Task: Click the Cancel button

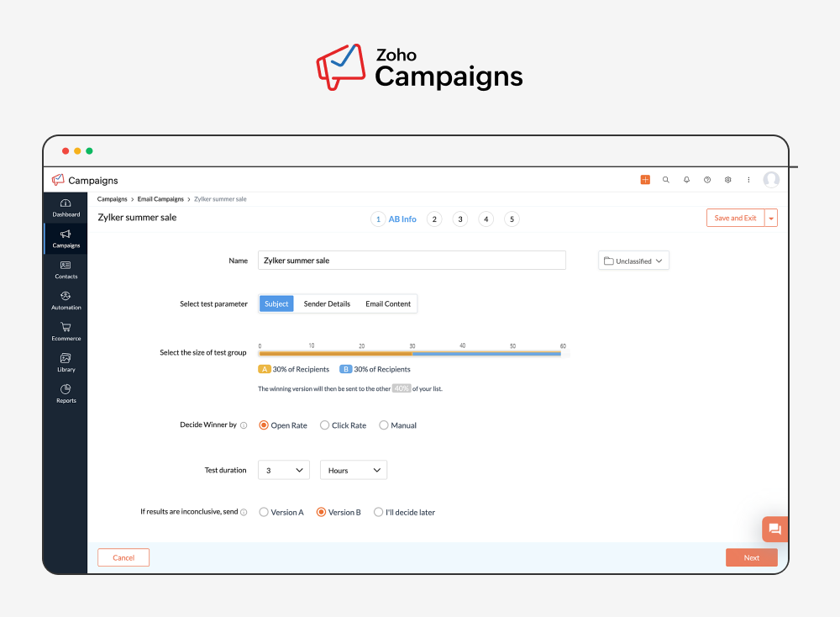Action: click(x=123, y=557)
